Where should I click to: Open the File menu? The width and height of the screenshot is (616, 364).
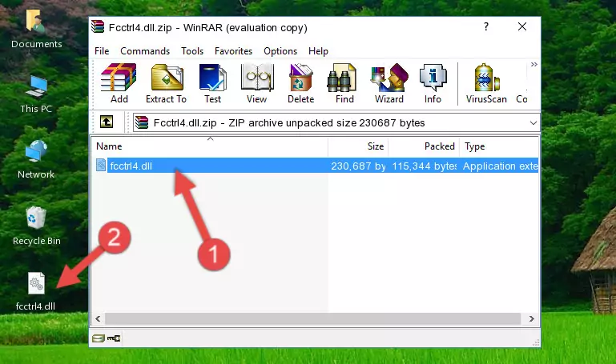coord(102,51)
